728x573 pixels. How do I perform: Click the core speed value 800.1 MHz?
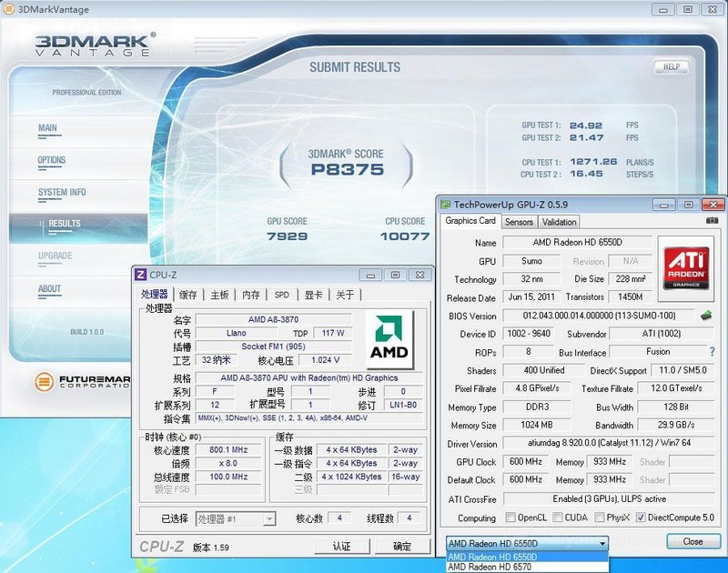228,450
